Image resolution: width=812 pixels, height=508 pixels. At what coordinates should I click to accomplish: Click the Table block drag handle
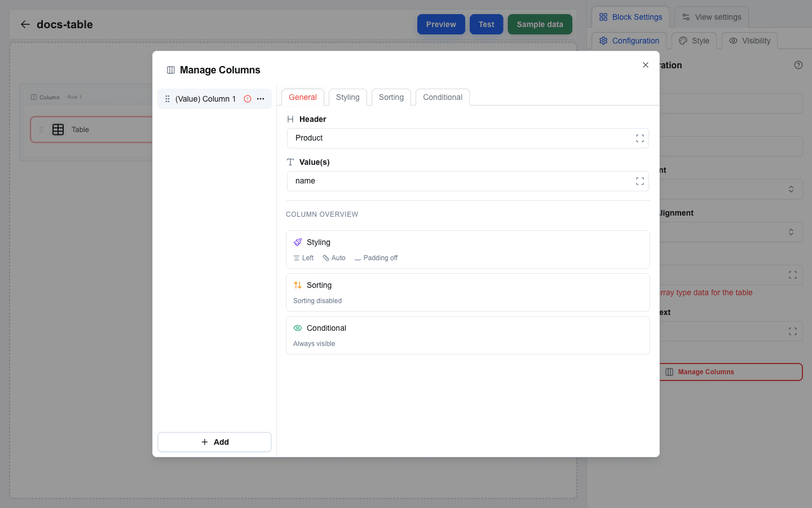[x=41, y=129]
